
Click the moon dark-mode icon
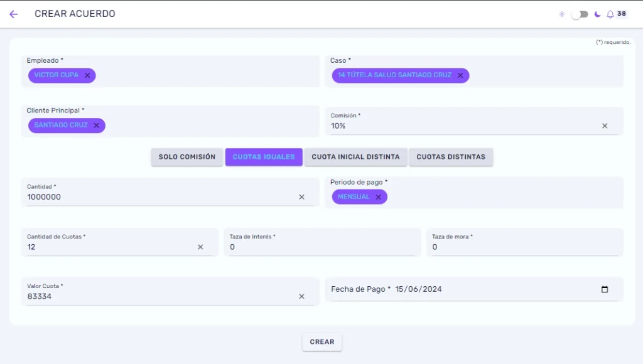[x=598, y=14]
